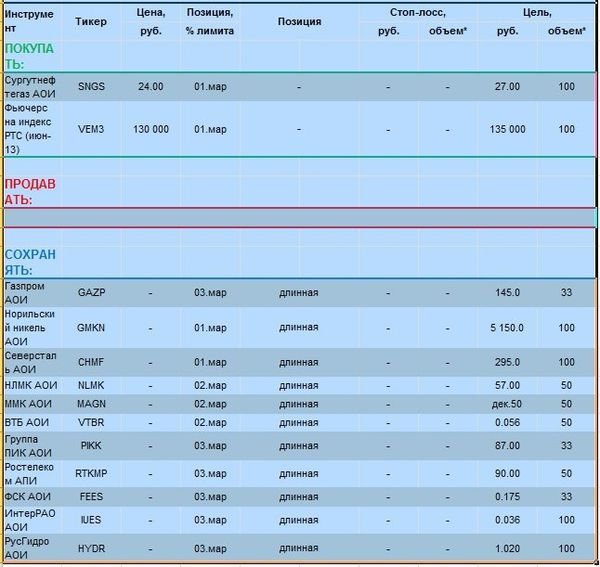Click the IUES target 0.036 cell
This screenshot has height=567, width=600.
click(x=507, y=520)
